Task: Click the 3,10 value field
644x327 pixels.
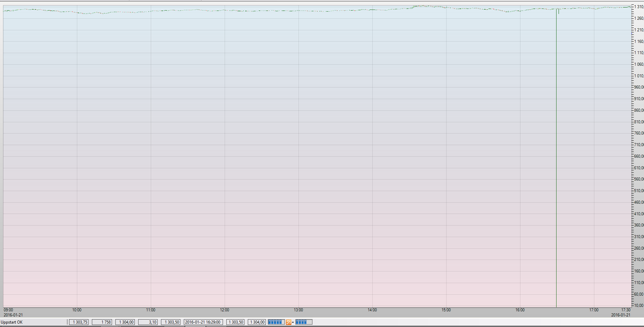Action: tap(148, 322)
